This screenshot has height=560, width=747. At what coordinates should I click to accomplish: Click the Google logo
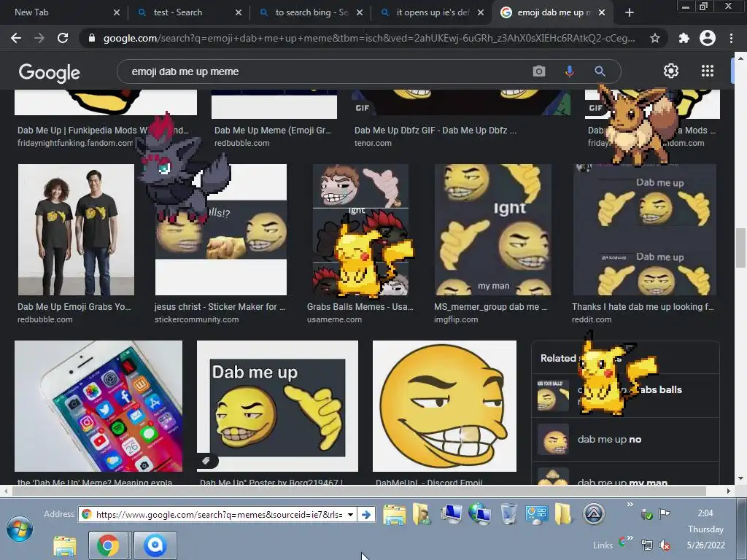[50, 72]
